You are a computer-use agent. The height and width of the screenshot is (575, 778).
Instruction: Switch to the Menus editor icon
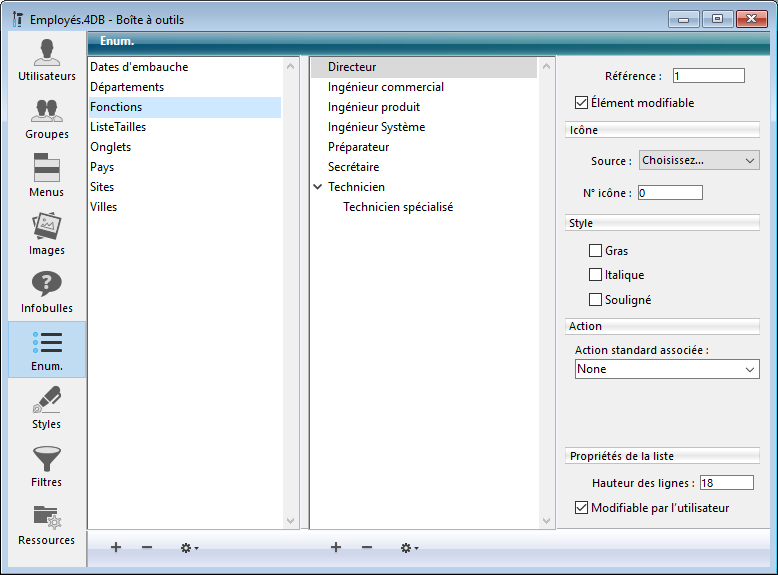click(46, 175)
